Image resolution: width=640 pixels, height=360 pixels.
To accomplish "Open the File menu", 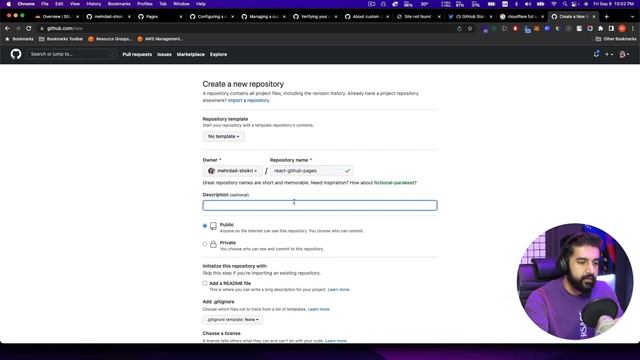I will (45, 4).
